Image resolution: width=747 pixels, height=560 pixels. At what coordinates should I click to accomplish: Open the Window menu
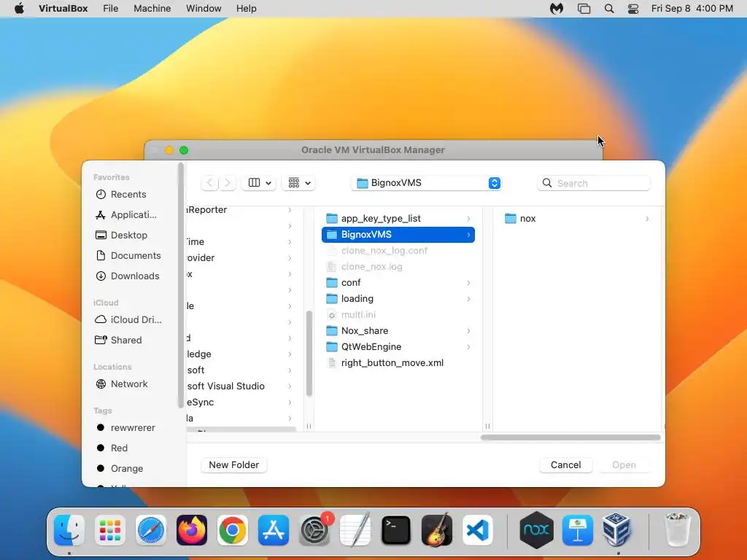204,9
